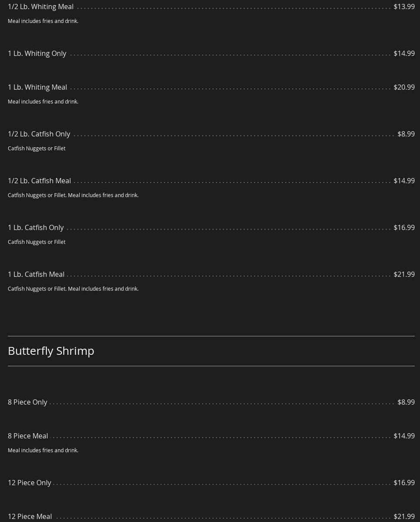Image resolution: width=420 pixels, height=522 pixels.
Task: Select 1/2 Lb. Catfish Only menu item
Action: [x=39, y=134]
